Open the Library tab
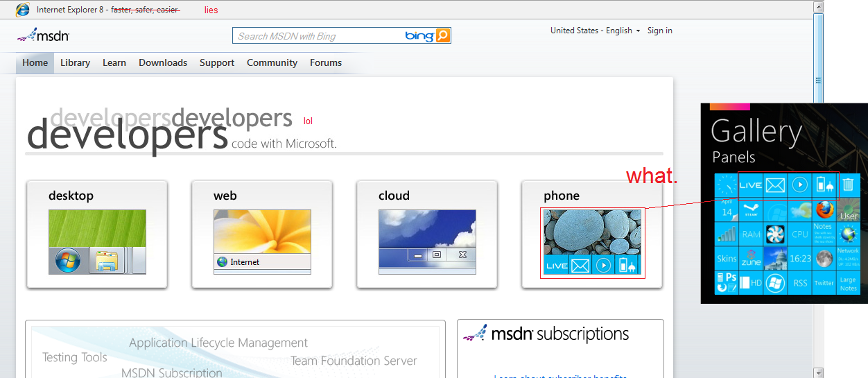The width and height of the screenshot is (868, 378). click(x=75, y=62)
